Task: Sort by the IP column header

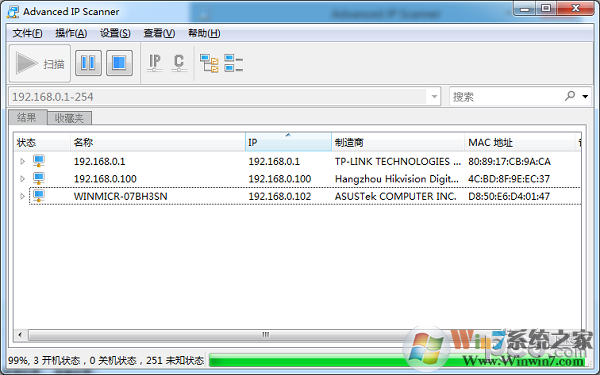Action: [288, 142]
